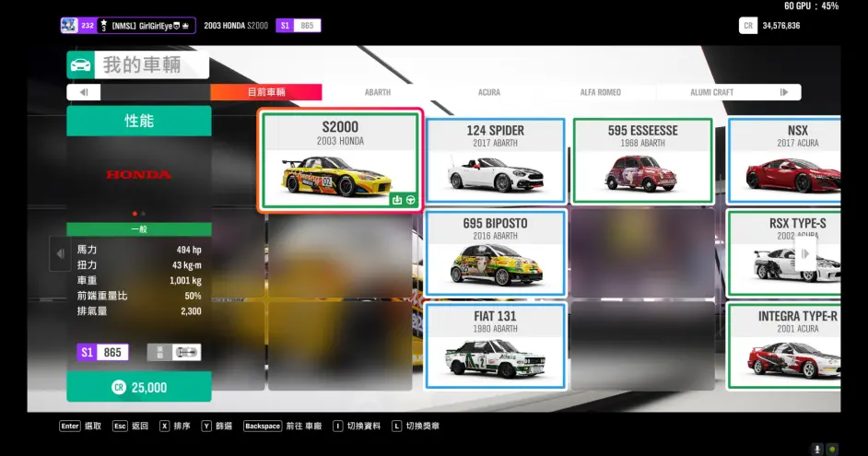Choose the NSX 2017 Acura card
The image size is (868, 456).
pos(784,160)
